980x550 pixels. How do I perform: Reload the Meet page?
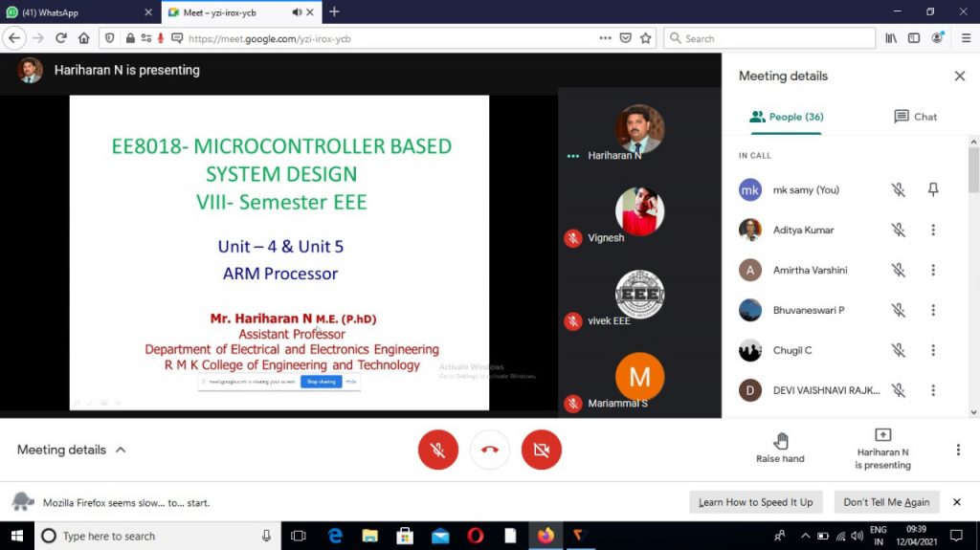pyautogui.click(x=61, y=38)
